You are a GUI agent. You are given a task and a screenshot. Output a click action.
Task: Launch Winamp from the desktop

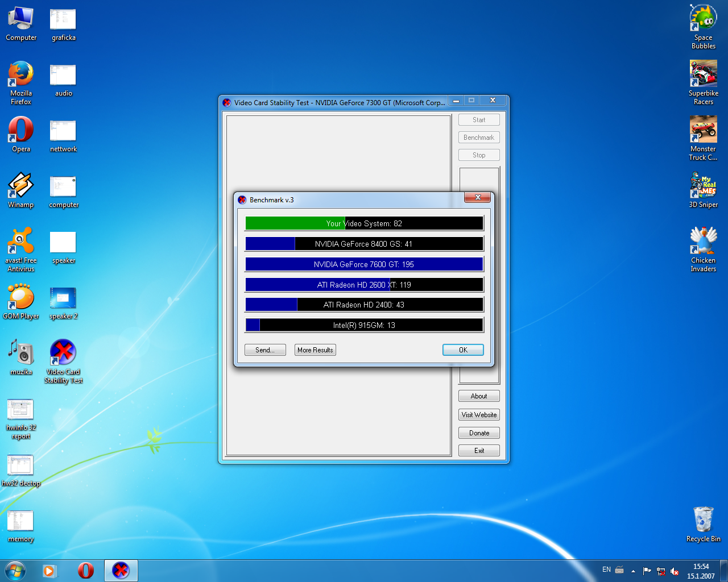(21, 190)
